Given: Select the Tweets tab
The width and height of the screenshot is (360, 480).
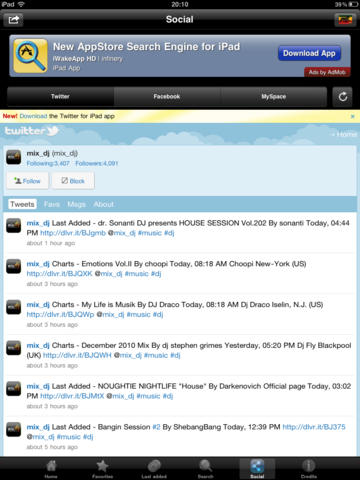Looking at the screenshot, I should coord(22,204).
